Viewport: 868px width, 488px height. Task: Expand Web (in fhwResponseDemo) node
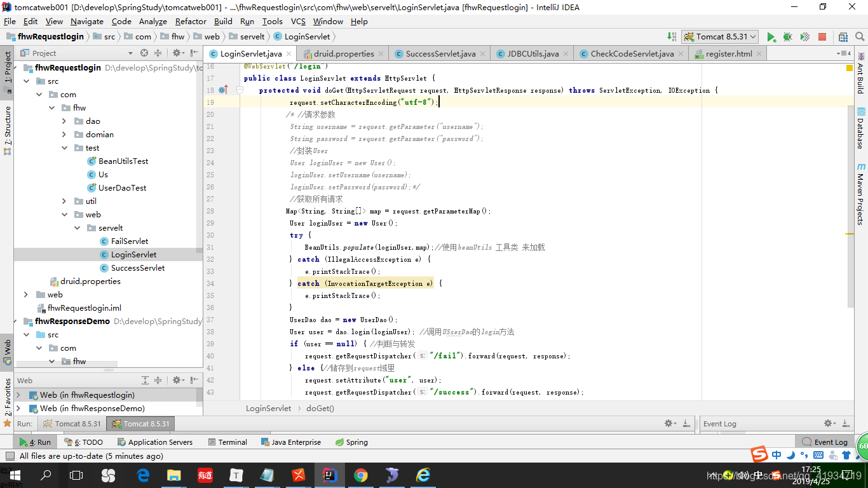[x=18, y=408]
